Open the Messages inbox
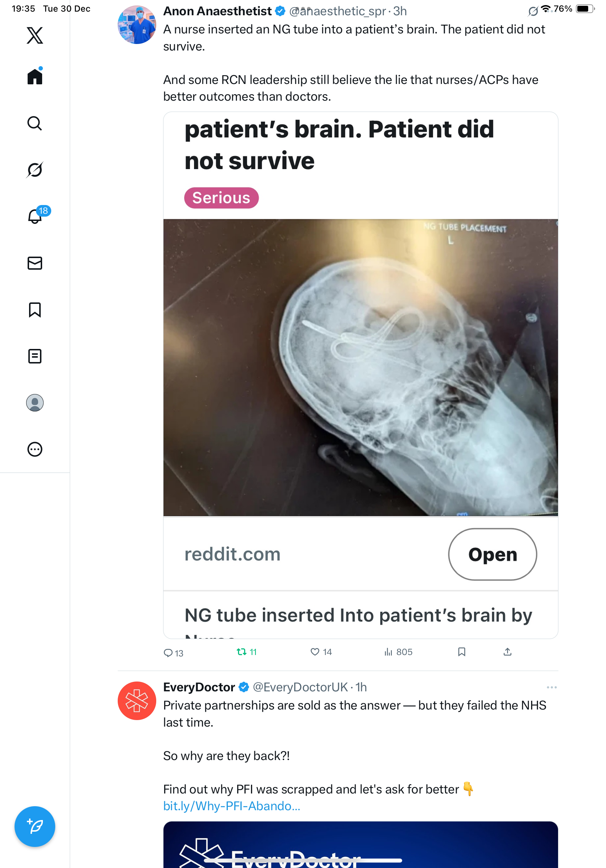 click(35, 263)
